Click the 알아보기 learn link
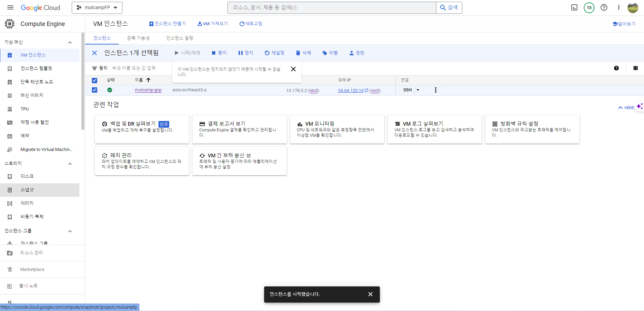The image size is (644, 311). [x=624, y=24]
